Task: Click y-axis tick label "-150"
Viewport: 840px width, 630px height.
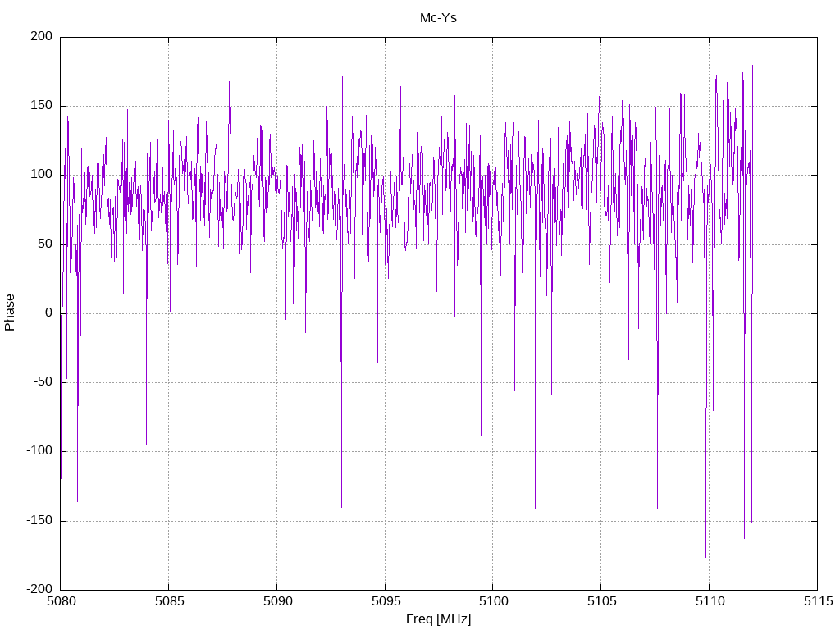Action: [x=39, y=520]
